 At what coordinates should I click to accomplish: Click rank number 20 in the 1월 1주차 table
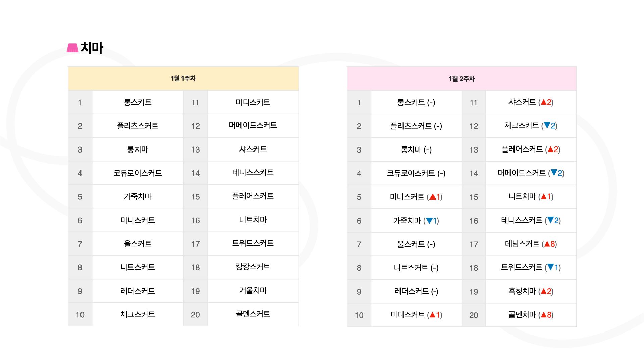click(x=195, y=315)
